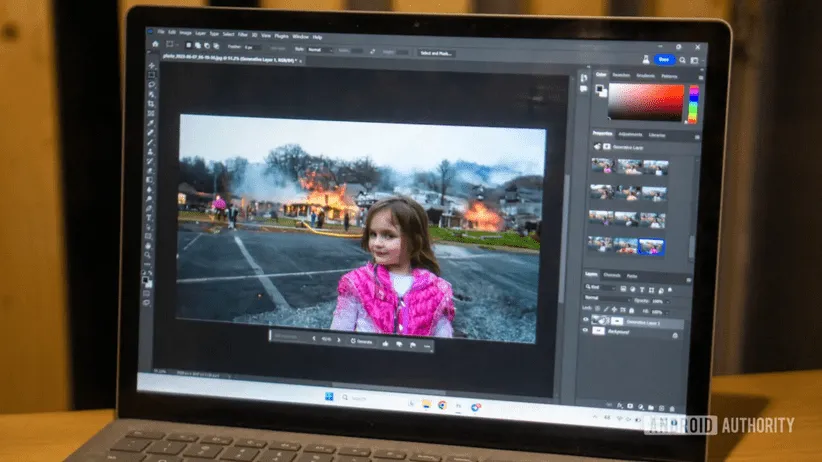Open the layer blend mode dropdown
This screenshot has width=822, height=462.
click(x=606, y=298)
